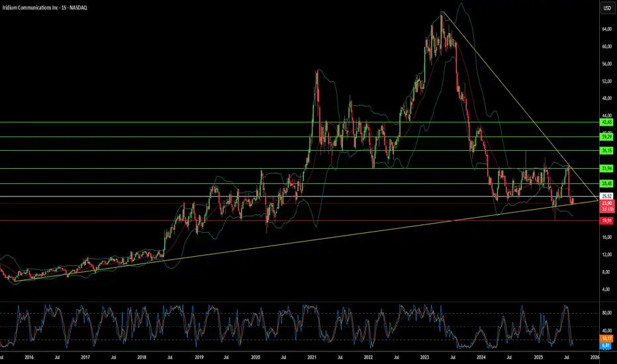
Task: Click the 35,15 resistance level label
Action: (606, 151)
